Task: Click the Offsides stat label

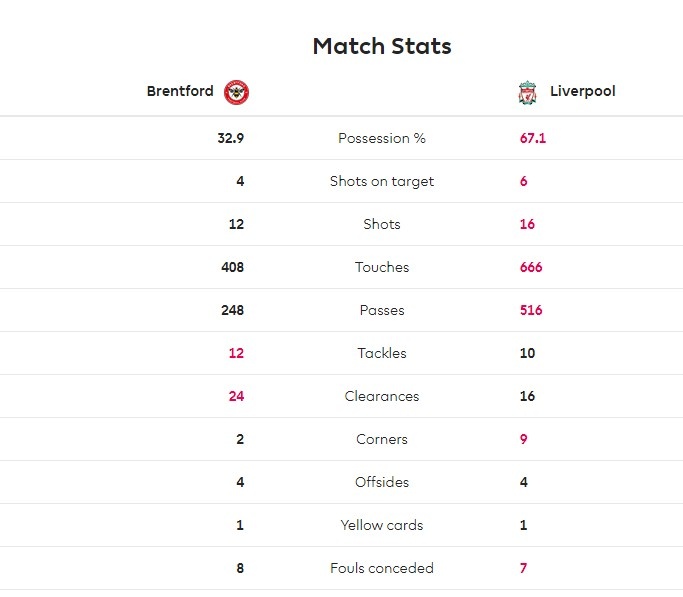Action: click(382, 482)
